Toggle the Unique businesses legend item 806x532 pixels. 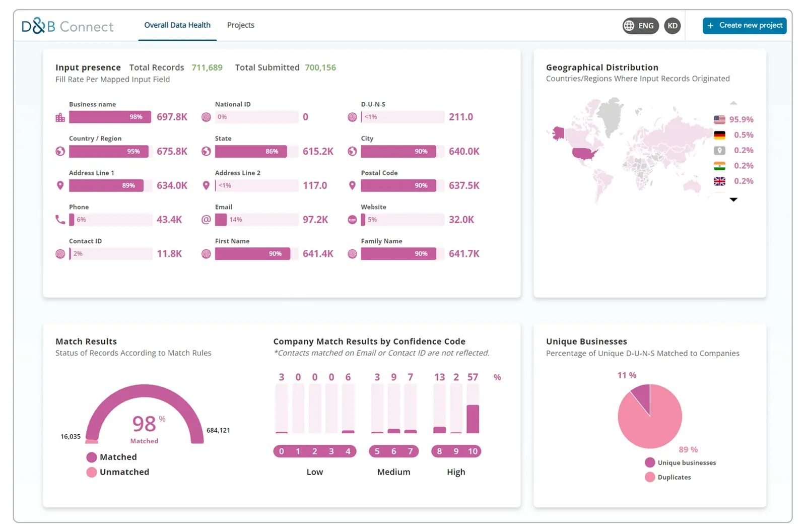click(x=680, y=462)
